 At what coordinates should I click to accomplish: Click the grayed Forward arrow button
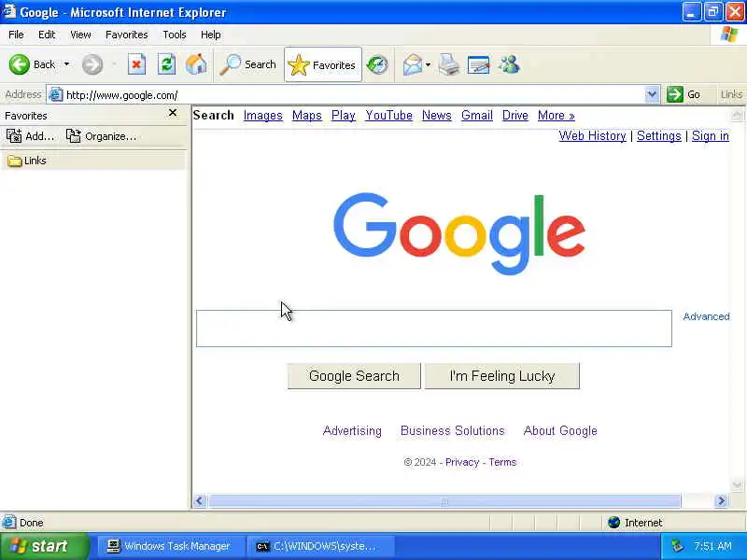point(92,64)
